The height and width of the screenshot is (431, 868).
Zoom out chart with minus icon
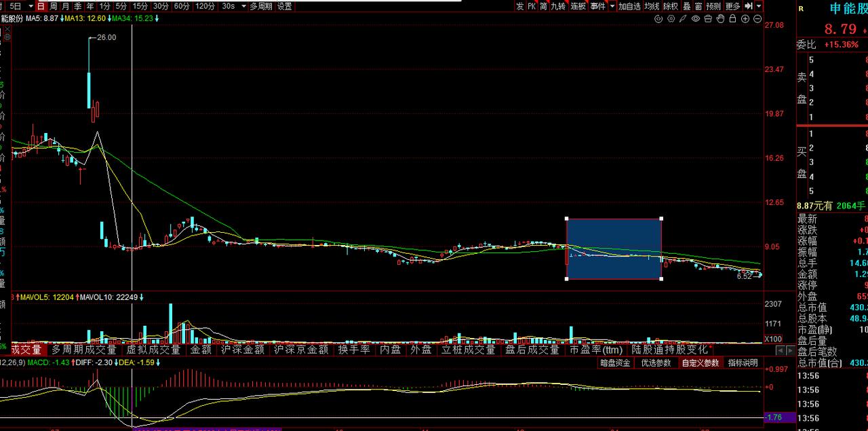pyautogui.click(x=758, y=18)
